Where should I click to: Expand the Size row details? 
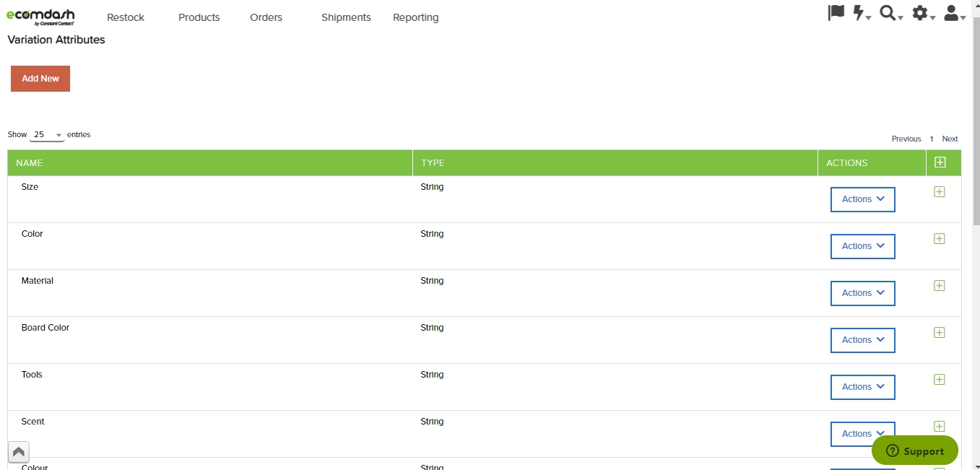click(939, 191)
